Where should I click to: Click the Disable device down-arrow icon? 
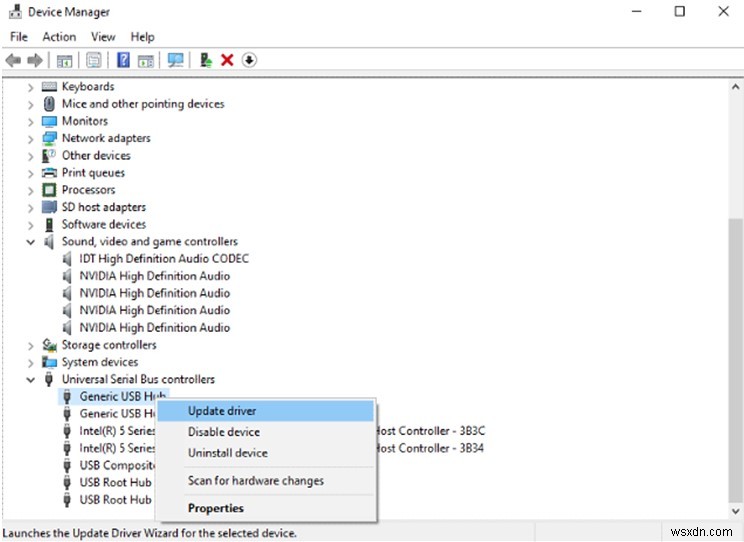[249, 60]
